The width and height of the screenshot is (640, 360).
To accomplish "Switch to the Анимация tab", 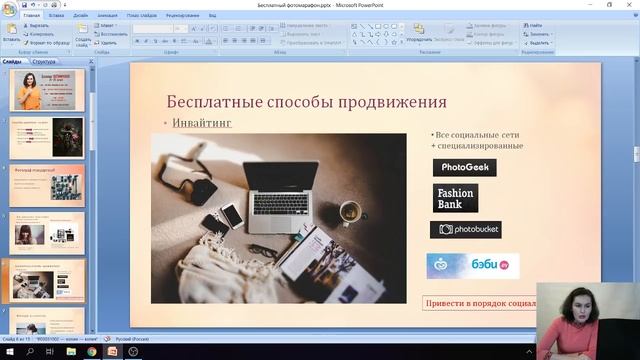I will click(107, 16).
